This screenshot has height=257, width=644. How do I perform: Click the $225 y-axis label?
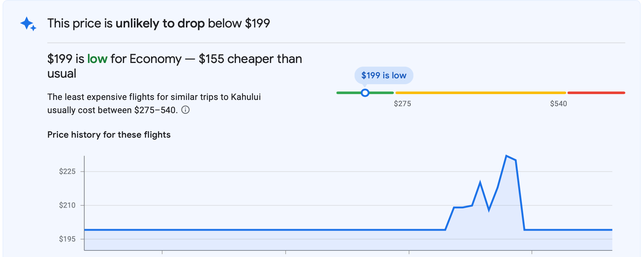coord(67,171)
